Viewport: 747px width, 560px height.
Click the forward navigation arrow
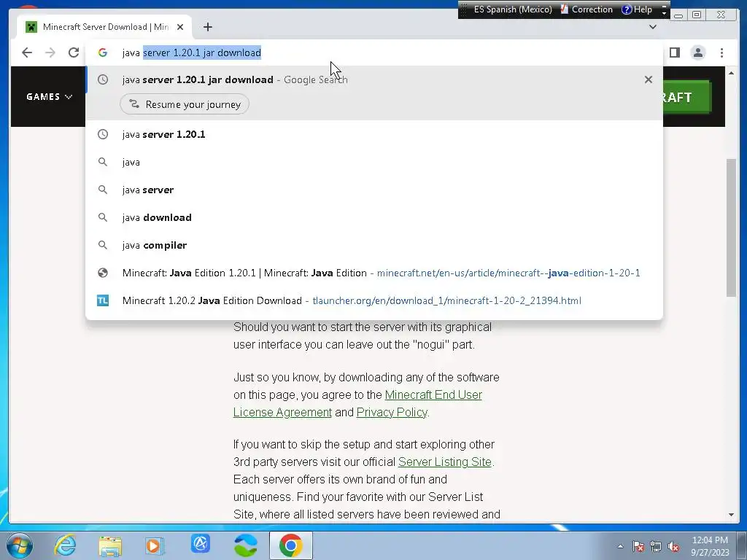tap(50, 52)
